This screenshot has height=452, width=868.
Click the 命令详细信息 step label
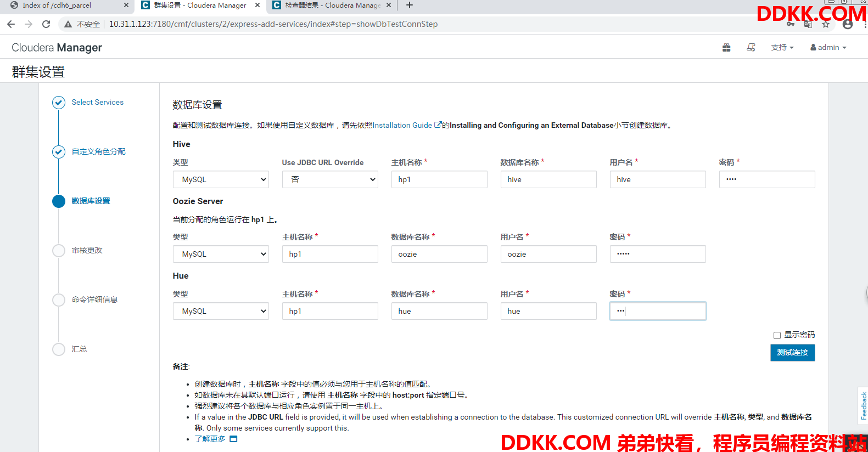pos(95,300)
